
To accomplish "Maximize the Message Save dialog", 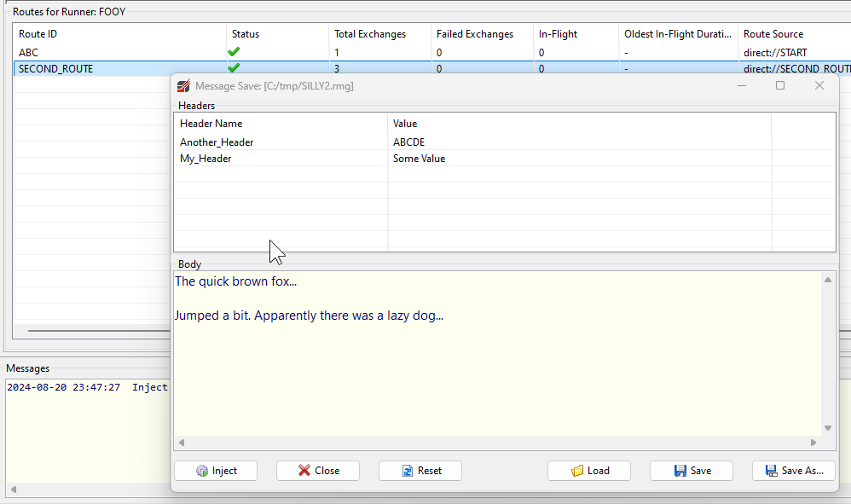I will coord(779,85).
